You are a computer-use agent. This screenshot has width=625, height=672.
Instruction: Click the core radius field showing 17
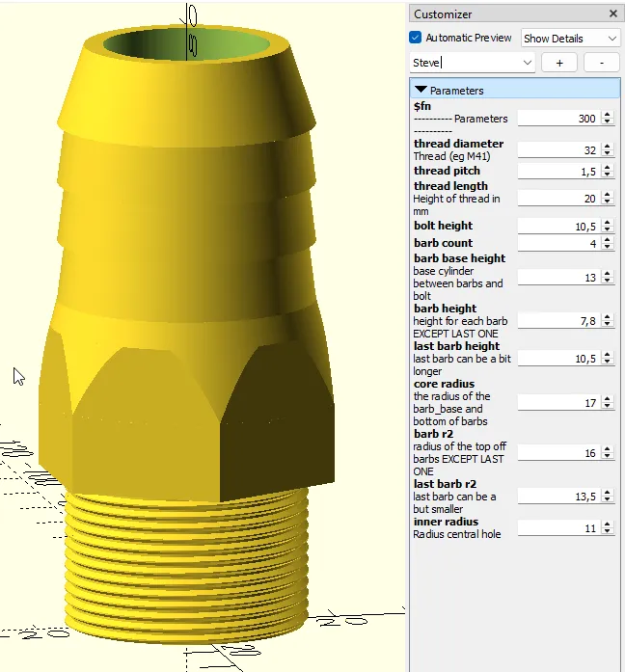558,402
